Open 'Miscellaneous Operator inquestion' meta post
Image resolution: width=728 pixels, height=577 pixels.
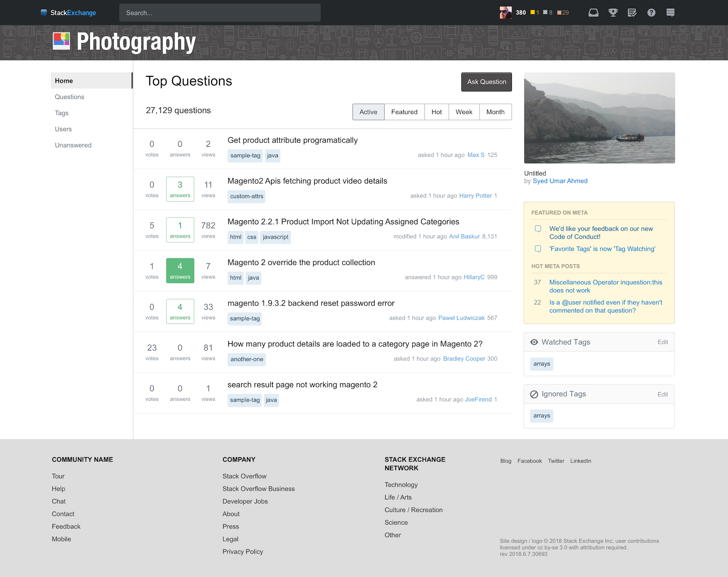[x=605, y=286]
